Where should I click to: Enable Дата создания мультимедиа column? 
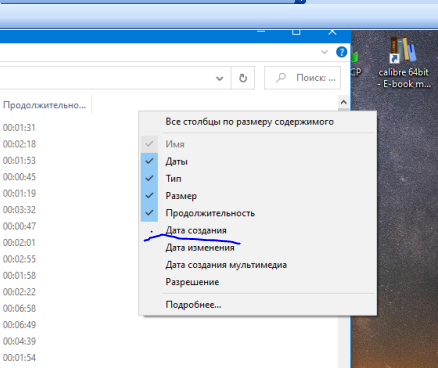(258, 265)
